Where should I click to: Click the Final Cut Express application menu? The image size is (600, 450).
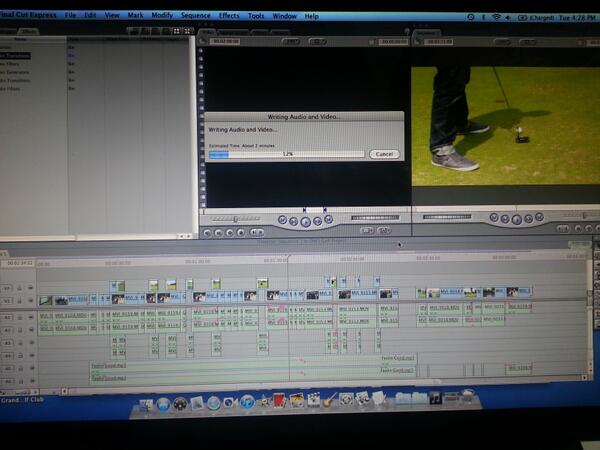click(28, 15)
